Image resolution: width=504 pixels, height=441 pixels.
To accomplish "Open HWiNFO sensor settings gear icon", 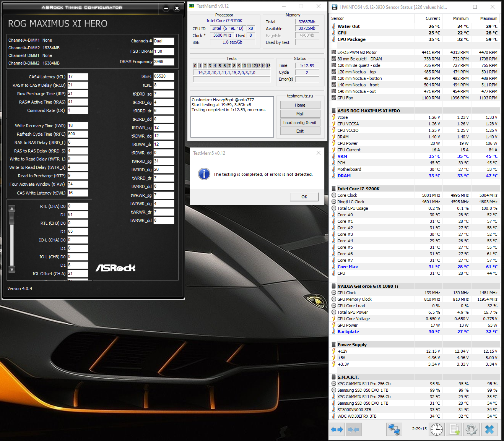I will [471, 430].
